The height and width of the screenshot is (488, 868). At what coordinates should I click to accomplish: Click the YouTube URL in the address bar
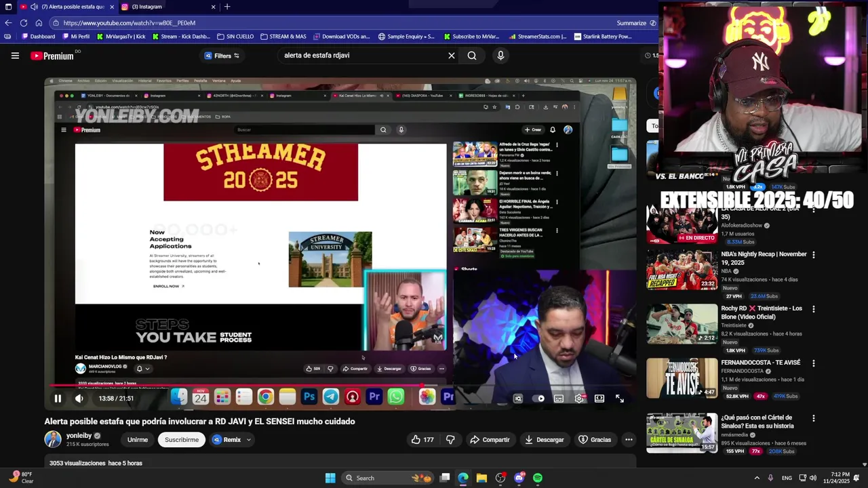coord(130,23)
